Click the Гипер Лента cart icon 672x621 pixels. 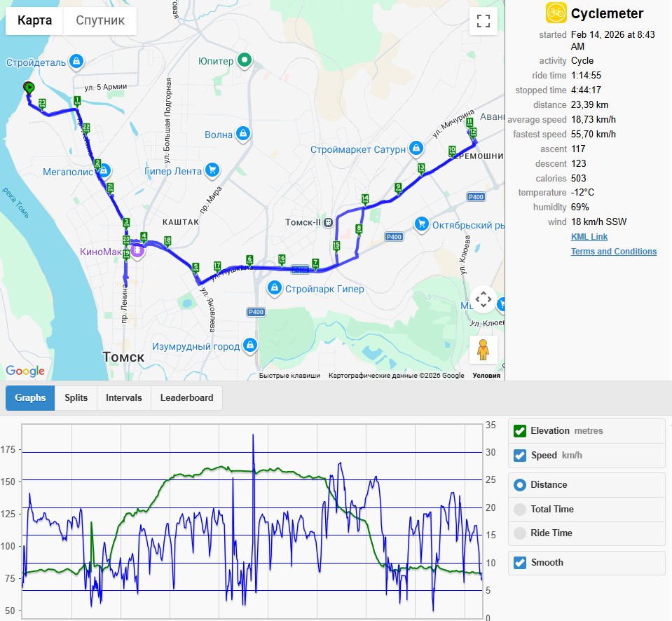[x=212, y=170]
